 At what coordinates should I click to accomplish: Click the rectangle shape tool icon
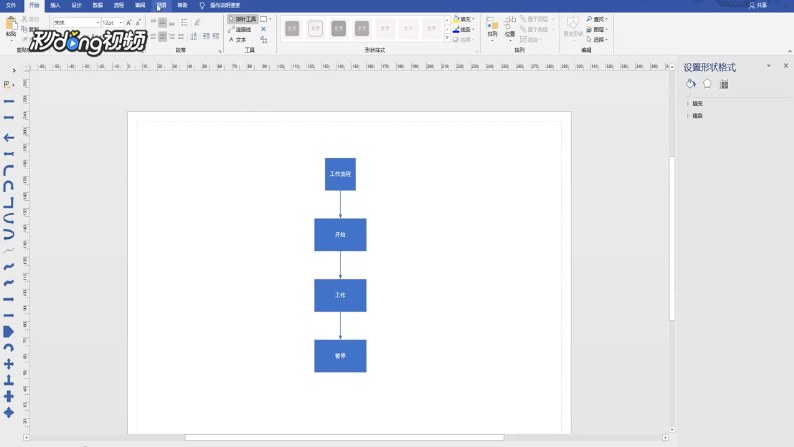pos(263,19)
